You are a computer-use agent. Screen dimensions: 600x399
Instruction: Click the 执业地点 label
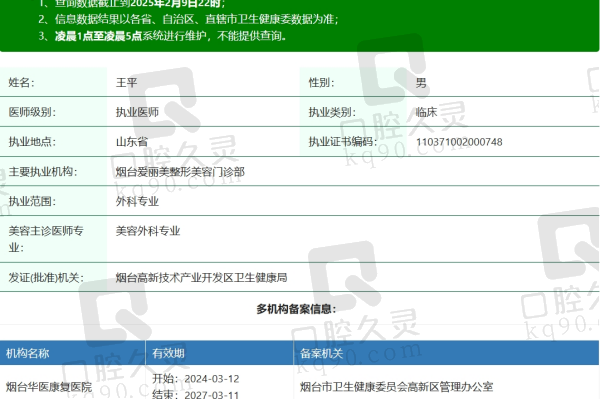(x=32, y=142)
